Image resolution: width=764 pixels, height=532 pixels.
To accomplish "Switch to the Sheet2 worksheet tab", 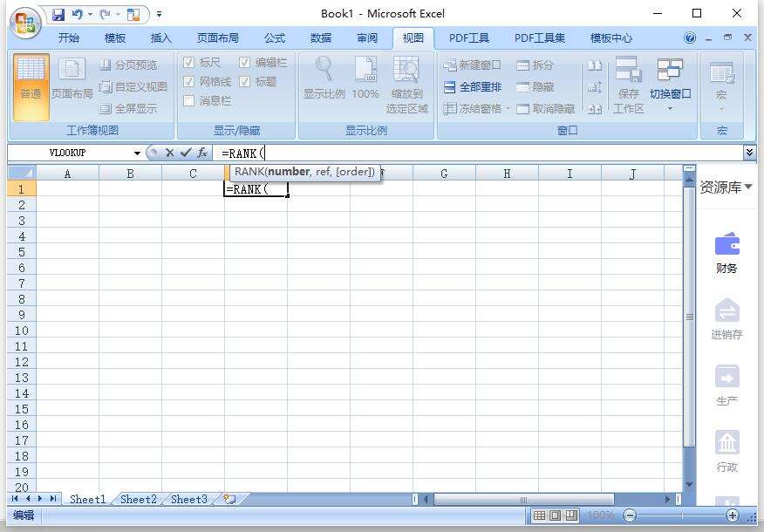I will click(x=139, y=499).
